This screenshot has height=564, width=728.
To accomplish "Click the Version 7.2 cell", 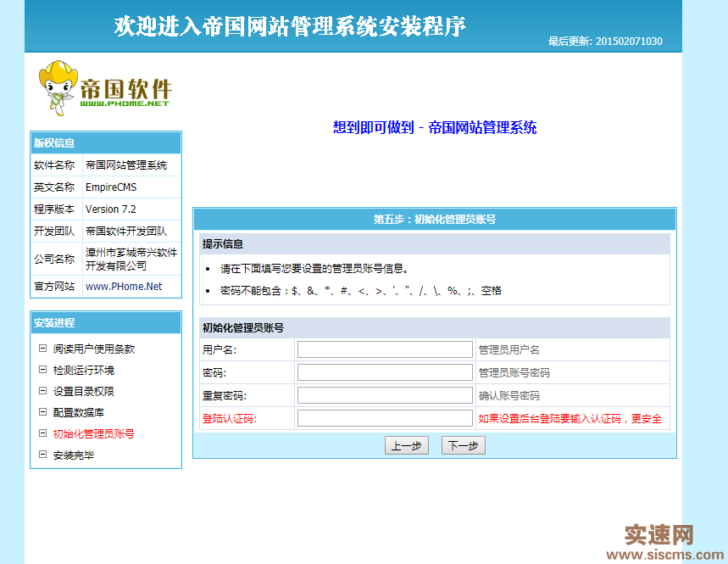I will tap(132, 209).
